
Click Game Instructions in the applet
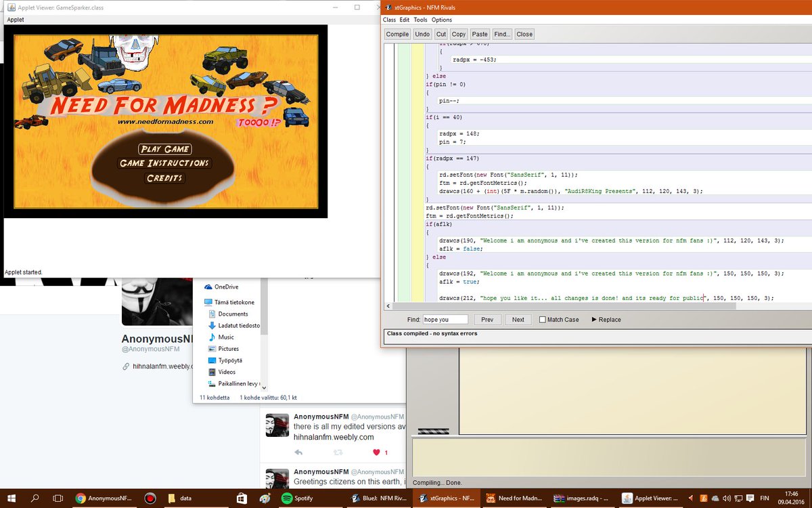point(164,163)
